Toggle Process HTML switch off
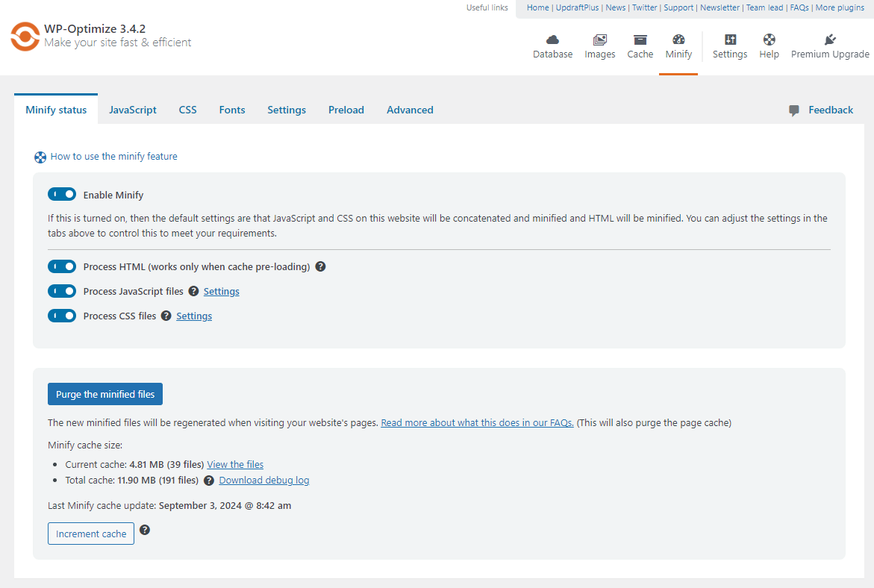 pyautogui.click(x=62, y=266)
